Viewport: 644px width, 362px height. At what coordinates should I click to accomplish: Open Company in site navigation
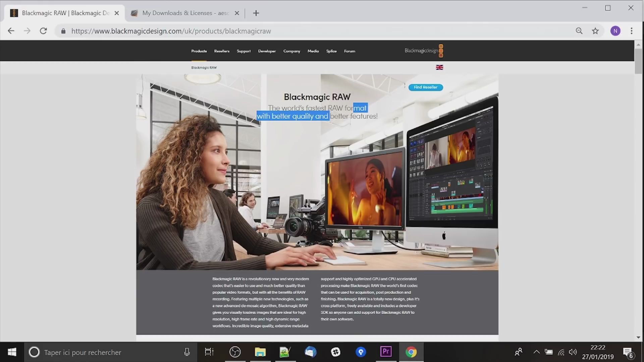click(291, 51)
